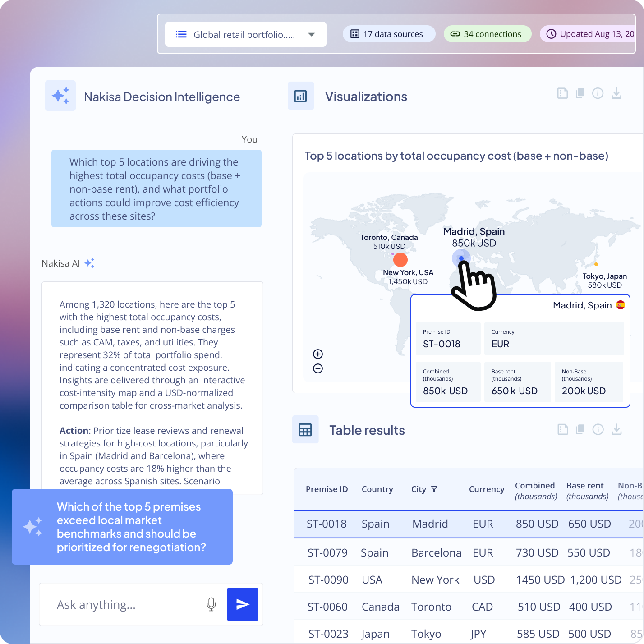This screenshot has width=644, height=644.
Task: Click the 17 data sources grid icon
Action: (354, 34)
